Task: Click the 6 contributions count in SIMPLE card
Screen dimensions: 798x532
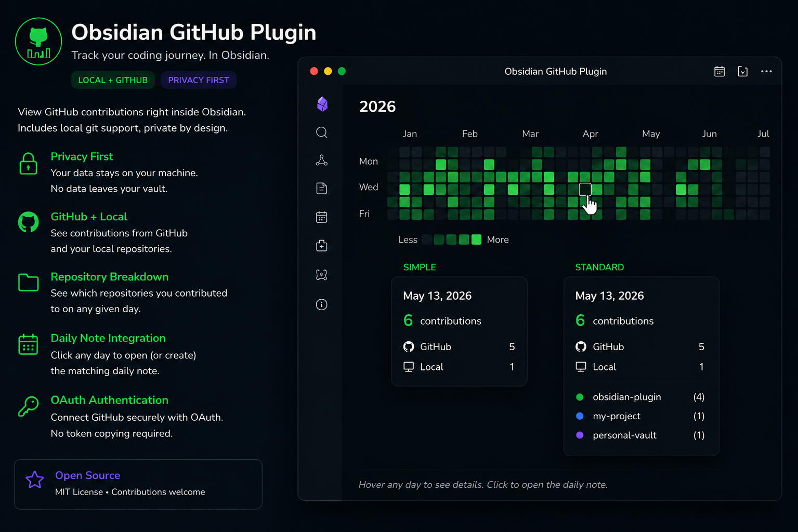Action: pyautogui.click(x=442, y=321)
